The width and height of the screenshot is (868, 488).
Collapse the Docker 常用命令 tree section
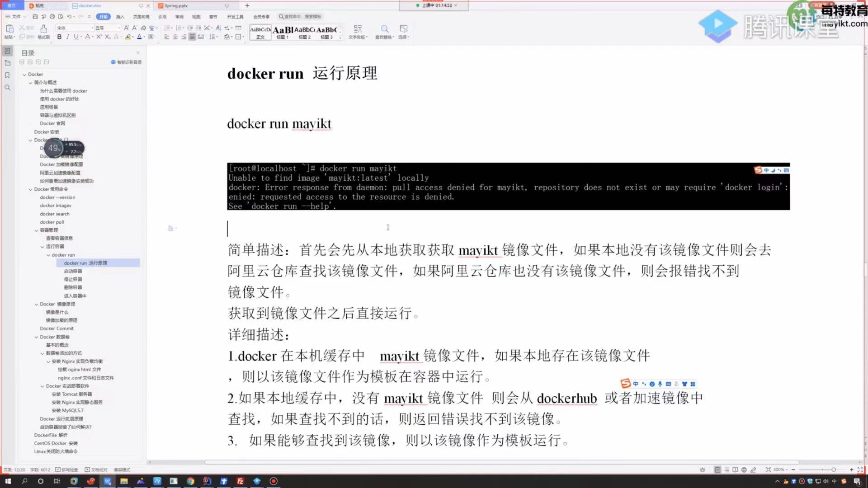(x=30, y=189)
